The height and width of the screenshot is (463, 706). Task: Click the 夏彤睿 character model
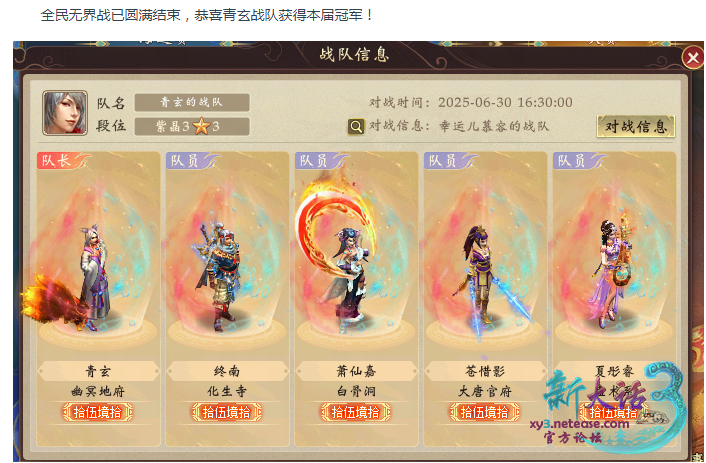615,270
